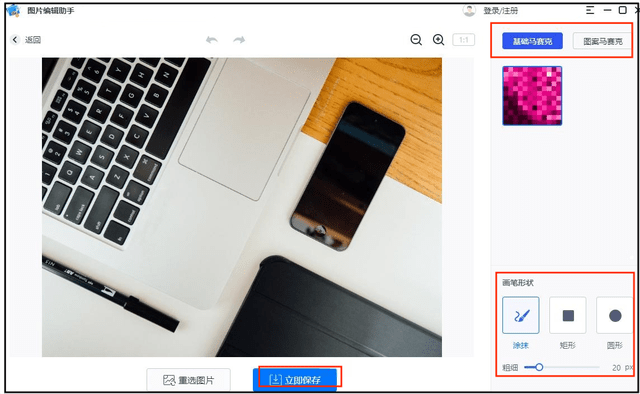Click the app logo icon
Screen dimensions: 640x394
click(x=13, y=11)
